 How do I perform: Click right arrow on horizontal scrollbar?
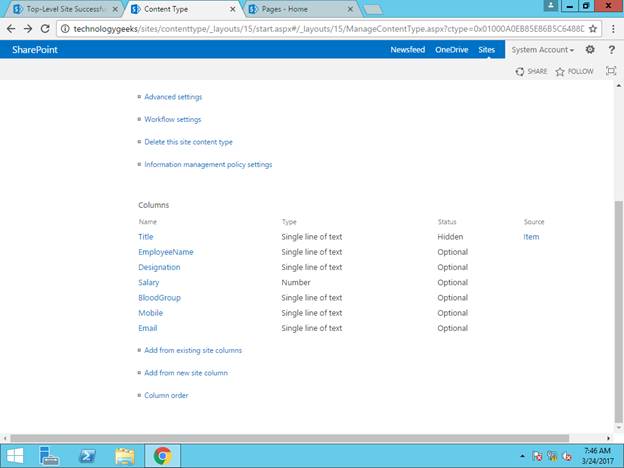tap(608, 438)
